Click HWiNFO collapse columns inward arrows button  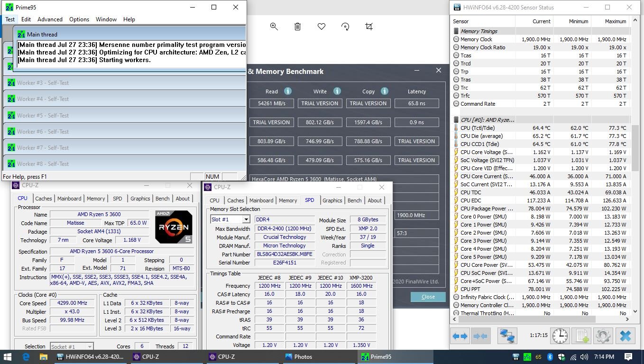[x=480, y=336]
